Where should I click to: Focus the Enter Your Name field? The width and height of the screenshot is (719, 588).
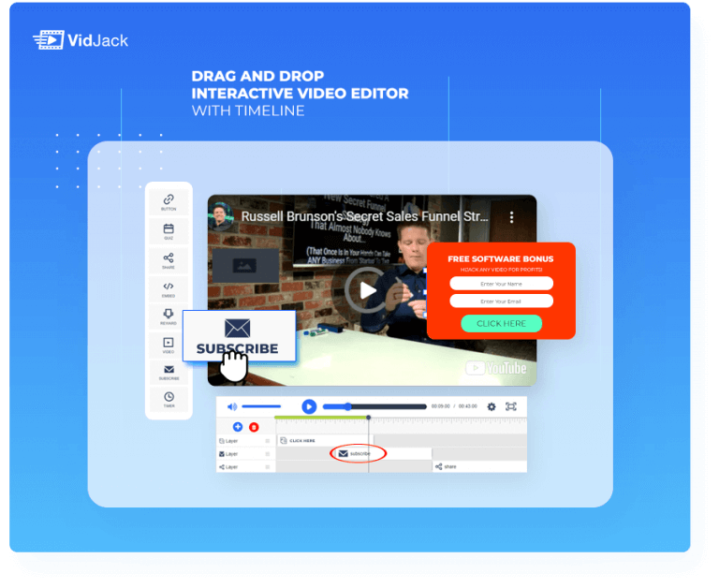[x=501, y=284]
